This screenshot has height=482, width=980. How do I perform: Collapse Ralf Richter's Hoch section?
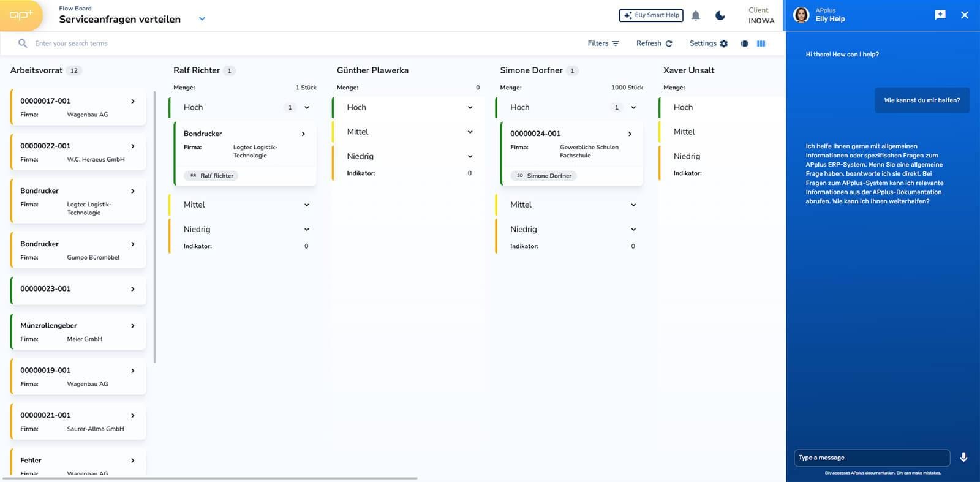[307, 108]
